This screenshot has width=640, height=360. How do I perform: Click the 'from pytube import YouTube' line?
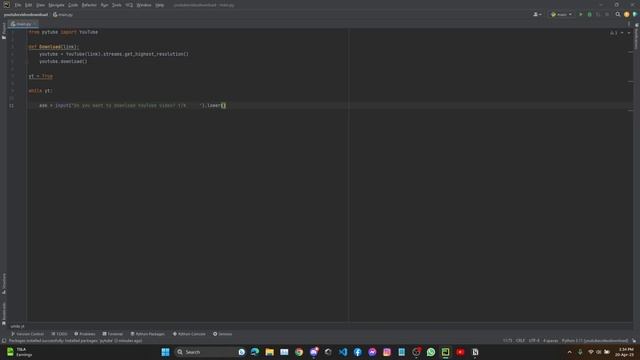(63, 32)
